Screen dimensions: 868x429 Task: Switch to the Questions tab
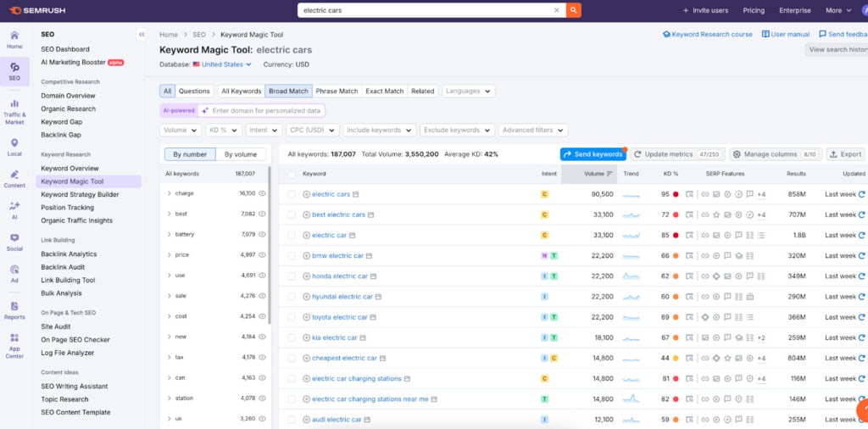pos(194,91)
